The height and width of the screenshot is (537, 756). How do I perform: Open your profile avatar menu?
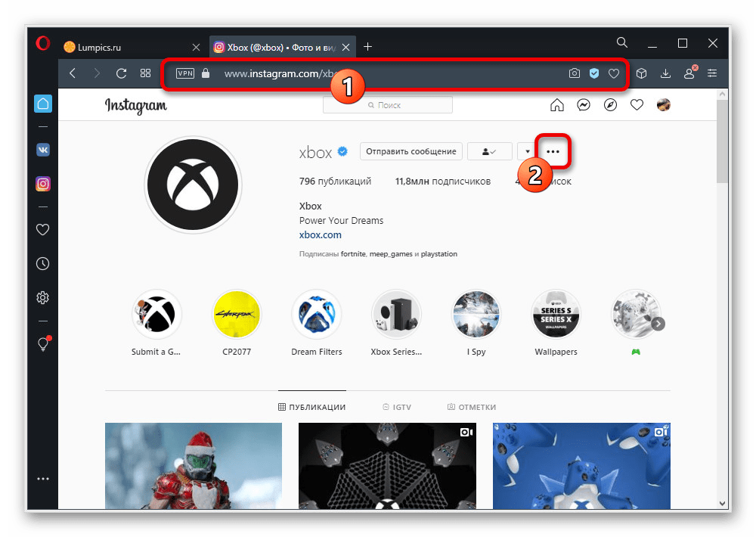[x=664, y=104]
